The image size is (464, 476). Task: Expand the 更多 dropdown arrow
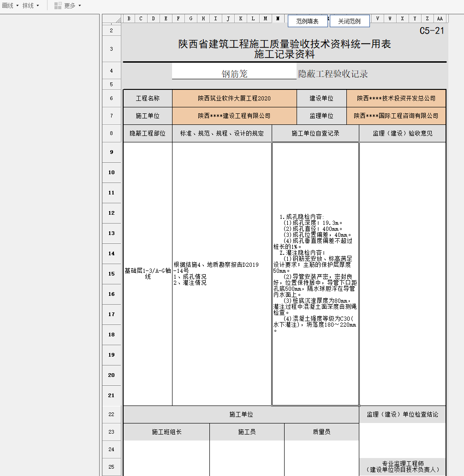80,6
